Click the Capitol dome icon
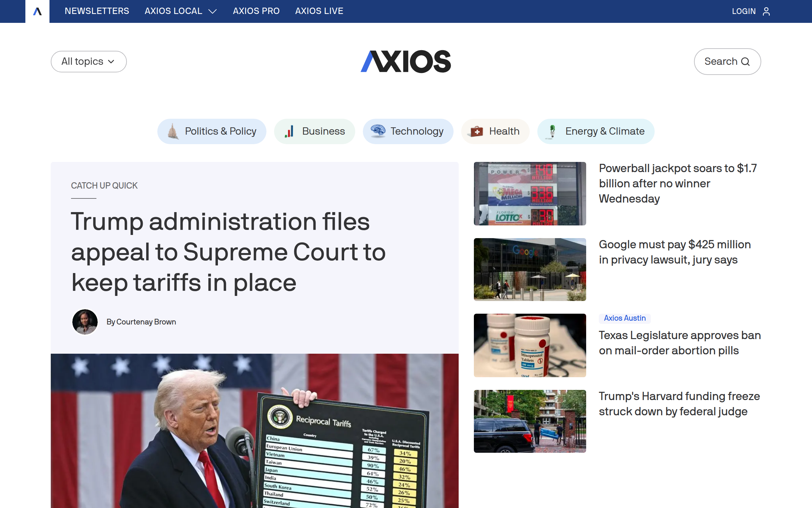 pos(173,131)
